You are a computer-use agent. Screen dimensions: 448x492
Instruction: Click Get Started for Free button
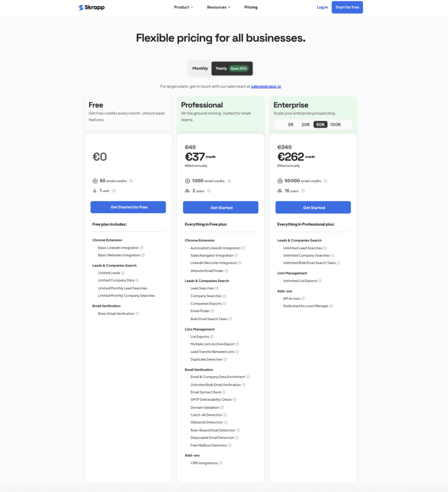point(128,207)
